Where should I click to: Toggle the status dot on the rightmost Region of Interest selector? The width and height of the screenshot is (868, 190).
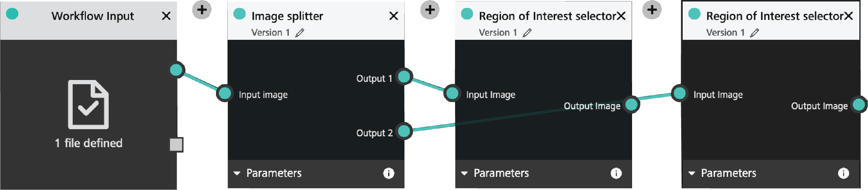click(694, 14)
